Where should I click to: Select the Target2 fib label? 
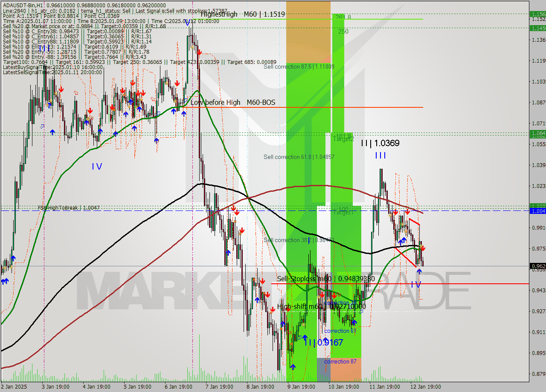coord(343,139)
